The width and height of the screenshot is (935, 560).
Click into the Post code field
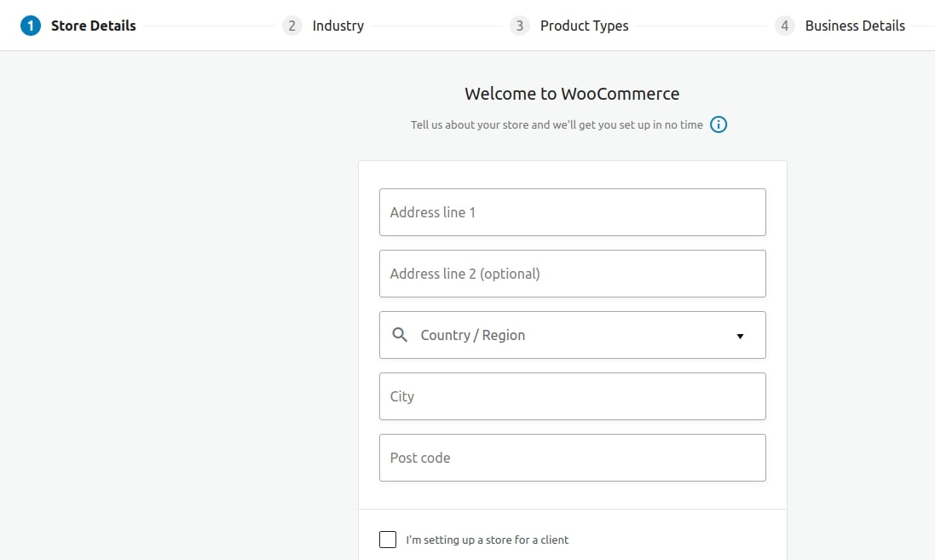click(573, 458)
